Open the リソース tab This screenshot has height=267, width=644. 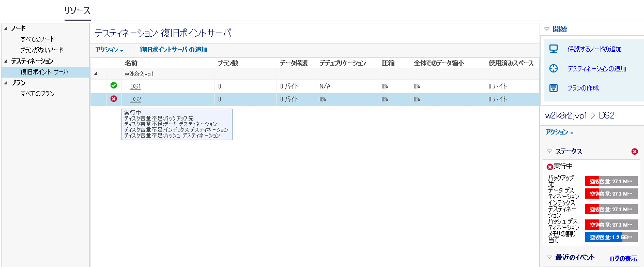point(78,10)
